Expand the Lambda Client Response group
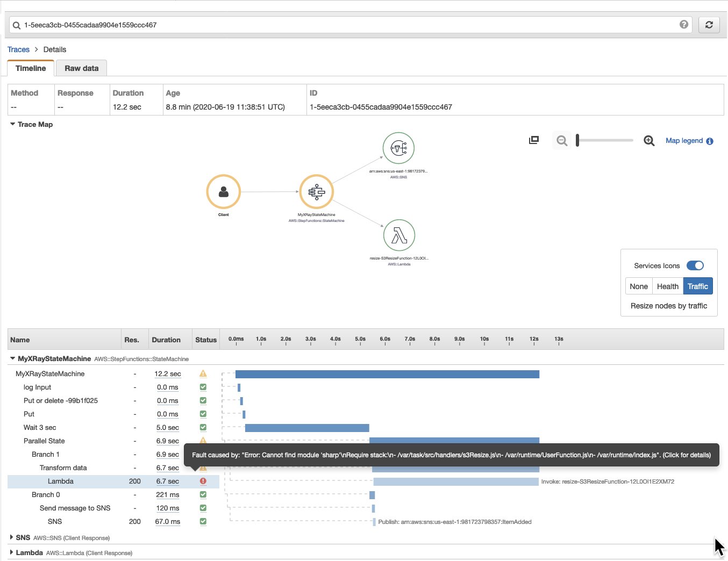This screenshot has width=728, height=561. click(12, 552)
